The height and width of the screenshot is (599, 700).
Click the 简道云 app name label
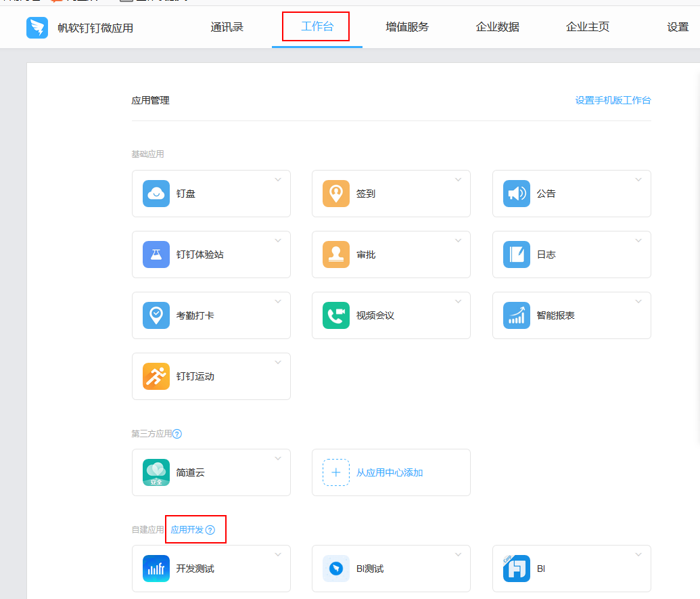(x=190, y=472)
